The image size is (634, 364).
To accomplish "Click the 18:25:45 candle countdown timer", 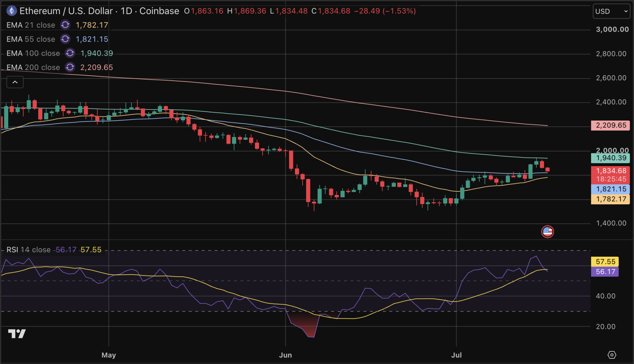I will [x=610, y=179].
